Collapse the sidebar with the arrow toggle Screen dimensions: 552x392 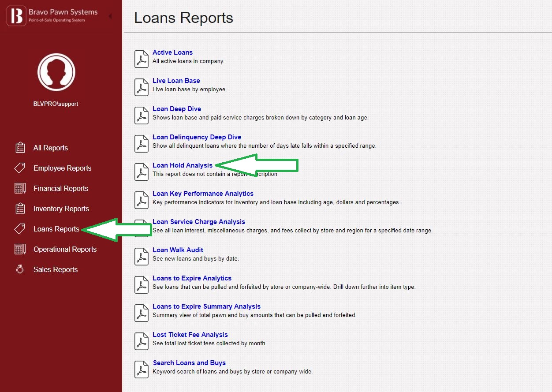click(x=110, y=16)
